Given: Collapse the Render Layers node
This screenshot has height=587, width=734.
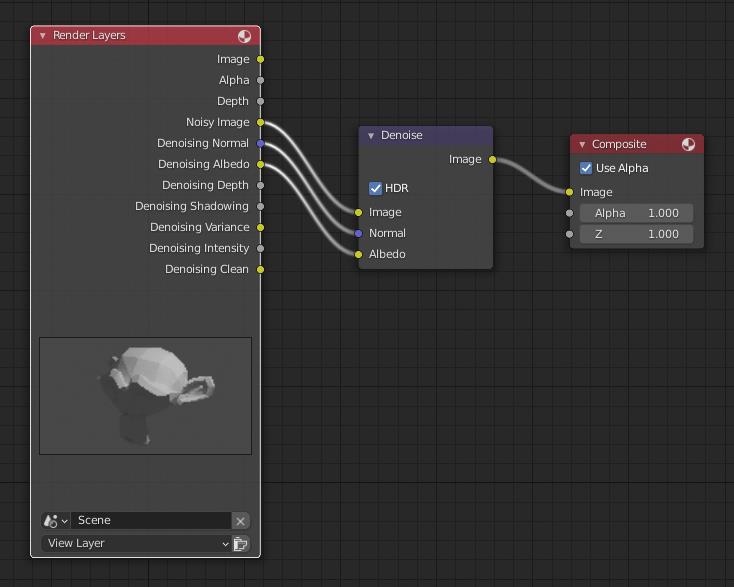Looking at the screenshot, I should [x=43, y=36].
